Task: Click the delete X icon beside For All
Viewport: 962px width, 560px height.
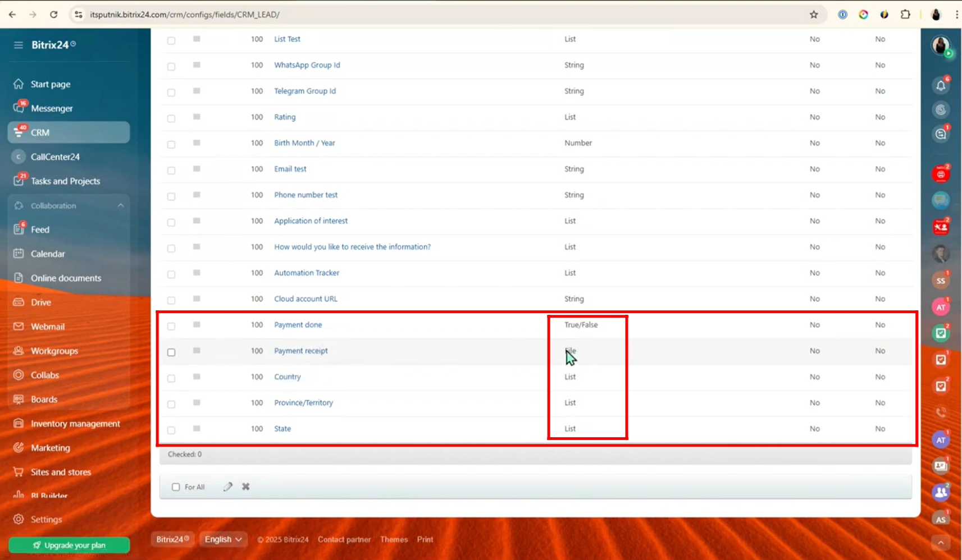Action: point(246,486)
